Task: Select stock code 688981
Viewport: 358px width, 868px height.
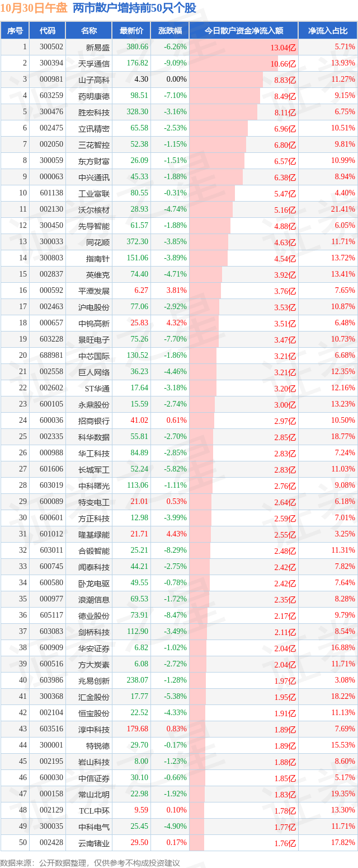Action: 51,356
